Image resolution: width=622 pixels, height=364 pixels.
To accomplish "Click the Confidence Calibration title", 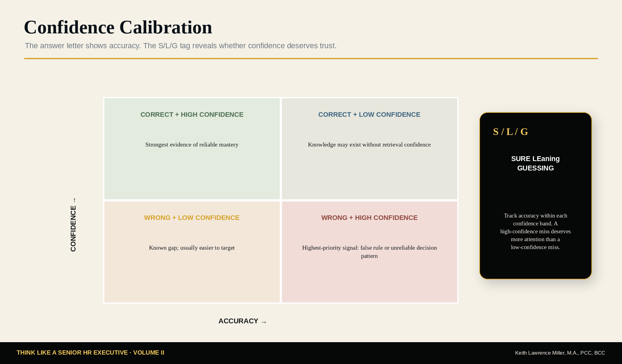I will (x=118, y=27).
